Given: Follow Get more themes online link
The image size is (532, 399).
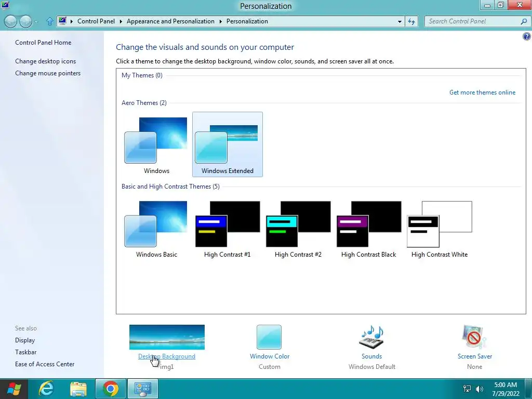Looking at the screenshot, I should pyautogui.click(x=482, y=92).
